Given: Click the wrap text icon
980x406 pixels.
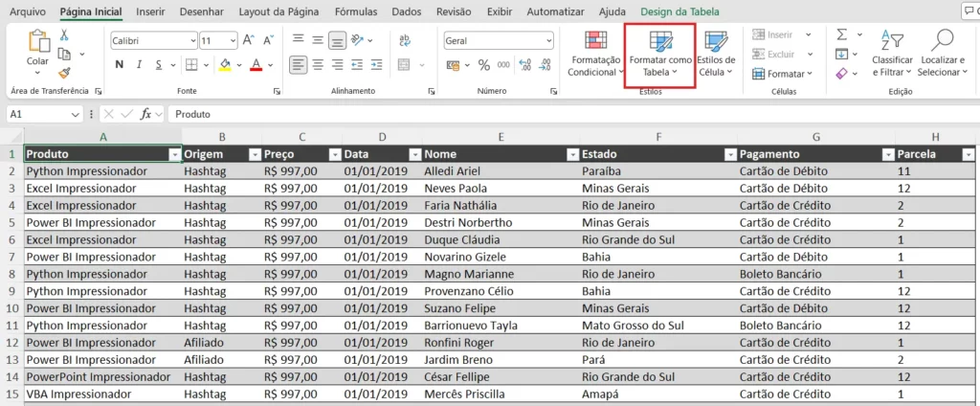Looking at the screenshot, I should 405,40.
